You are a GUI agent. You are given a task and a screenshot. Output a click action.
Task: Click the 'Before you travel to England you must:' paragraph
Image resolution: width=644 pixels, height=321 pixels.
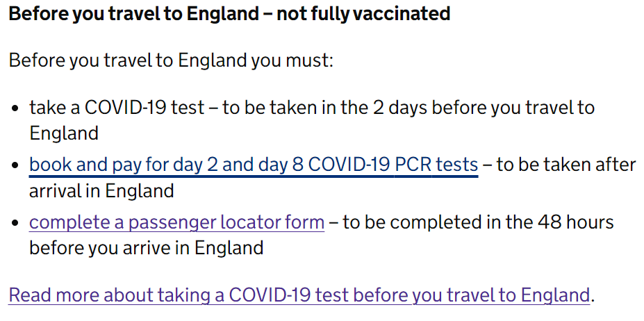click(171, 60)
